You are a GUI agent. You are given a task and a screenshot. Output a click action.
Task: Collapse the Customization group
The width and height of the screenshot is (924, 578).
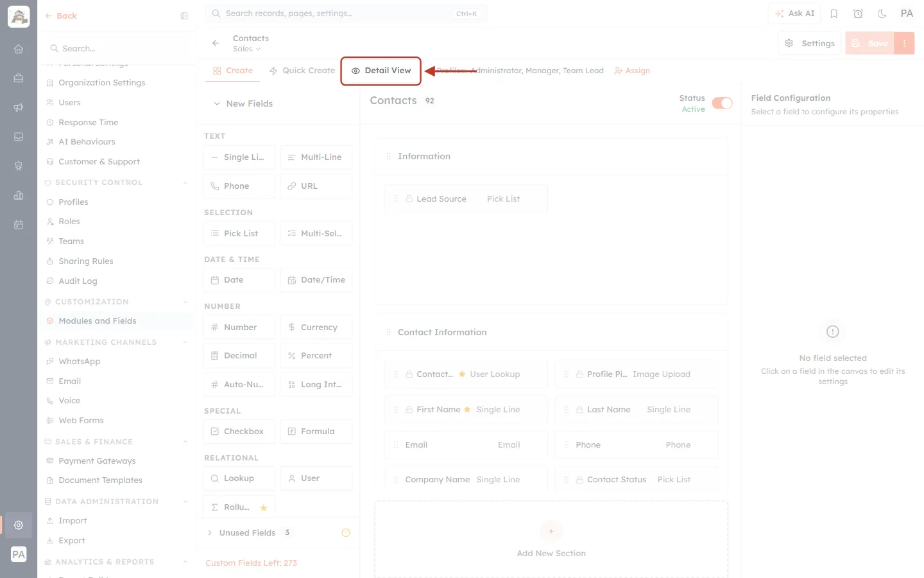(x=185, y=302)
